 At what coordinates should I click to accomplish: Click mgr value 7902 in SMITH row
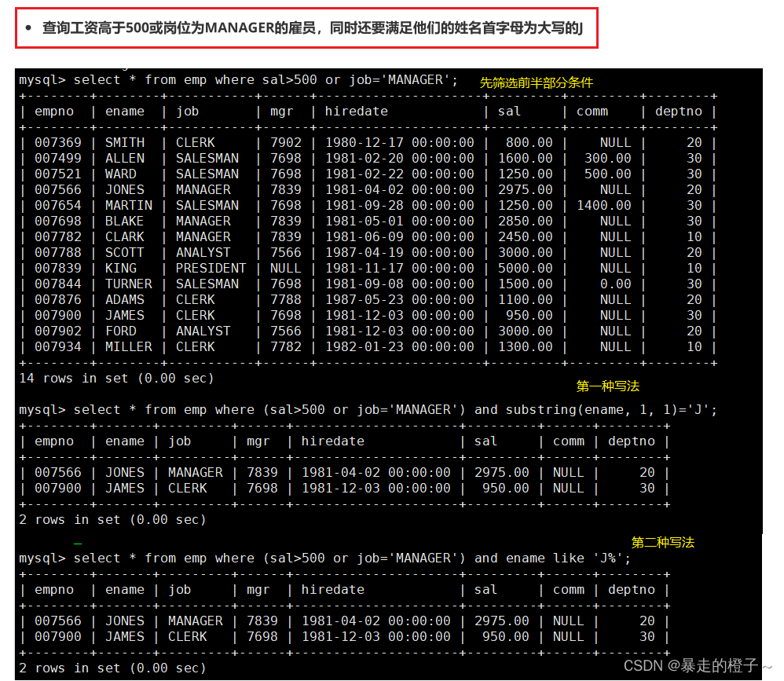pos(285,142)
